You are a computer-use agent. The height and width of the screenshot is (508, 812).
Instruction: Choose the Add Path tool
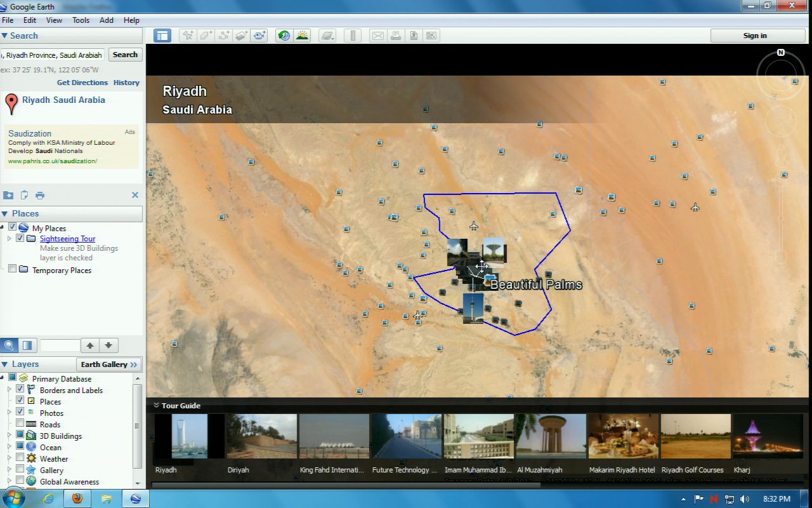point(223,36)
